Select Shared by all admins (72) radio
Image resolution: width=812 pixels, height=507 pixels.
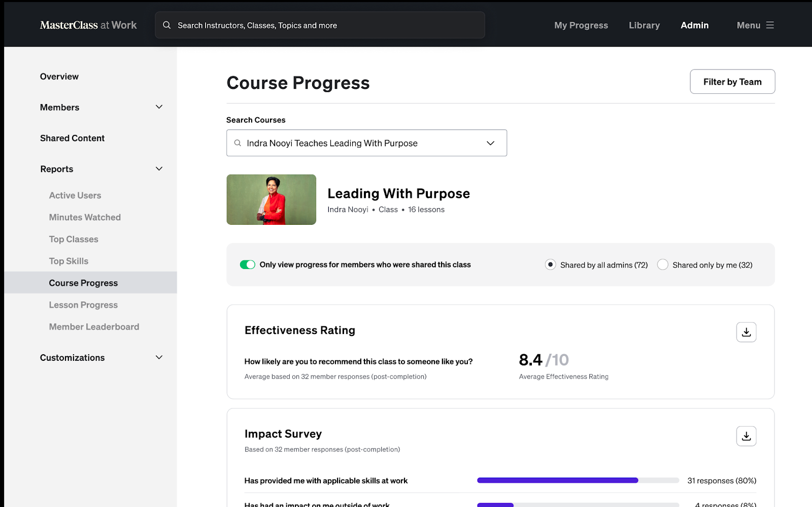[x=550, y=264]
